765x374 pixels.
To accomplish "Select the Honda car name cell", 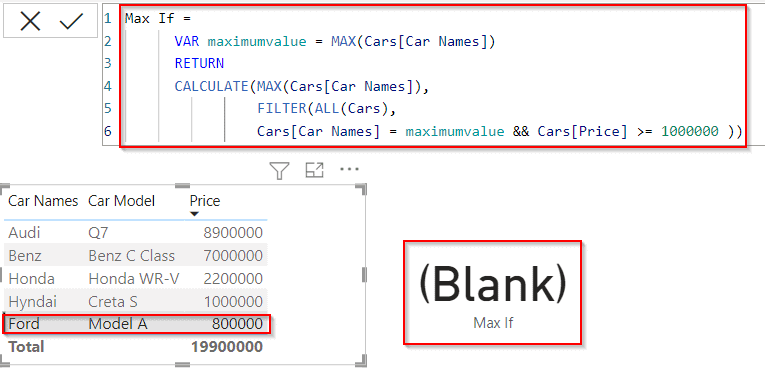I will tap(32, 278).
